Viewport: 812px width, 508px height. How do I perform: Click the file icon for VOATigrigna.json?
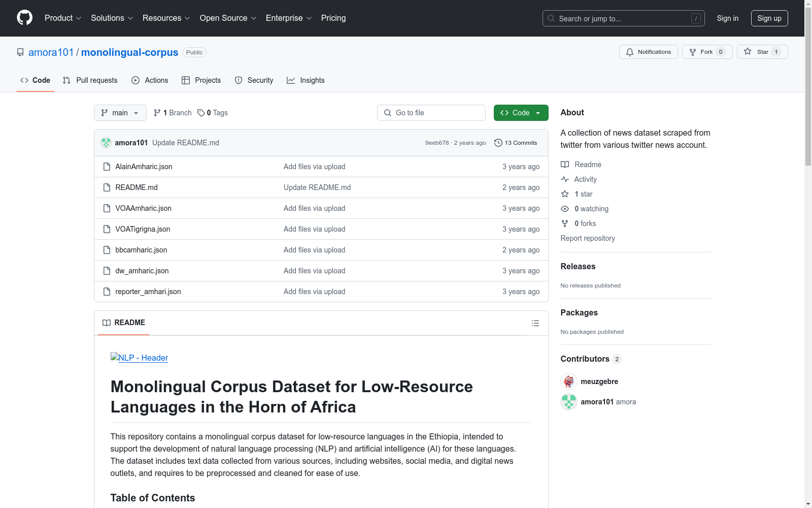tap(107, 229)
